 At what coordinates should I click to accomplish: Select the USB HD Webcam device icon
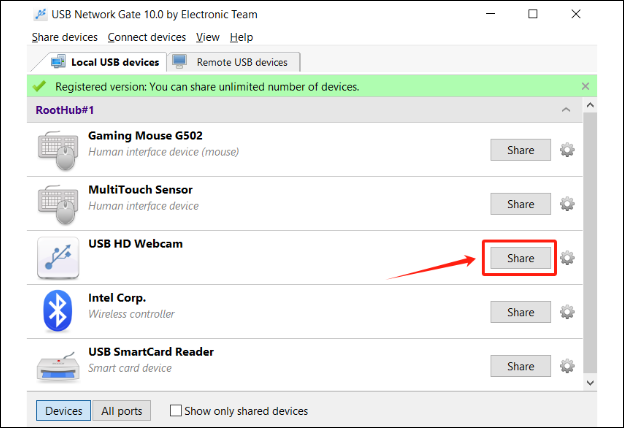[x=58, y=258]
